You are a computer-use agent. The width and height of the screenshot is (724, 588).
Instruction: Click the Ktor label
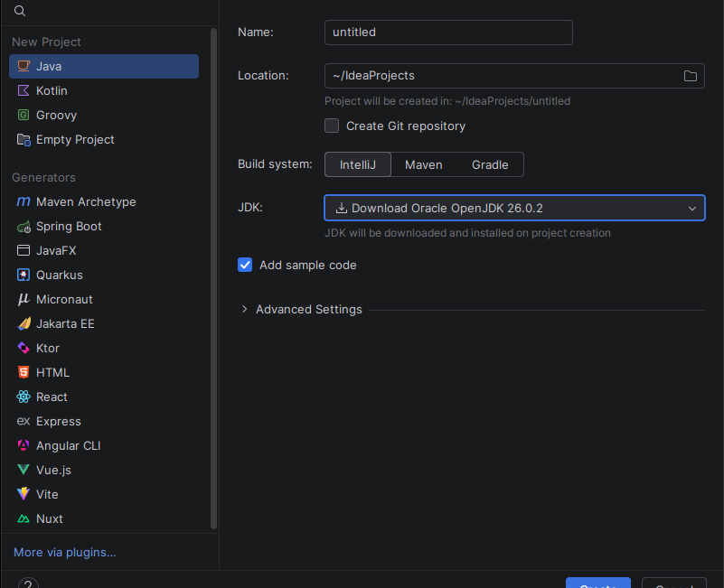(x=48, y=349)
